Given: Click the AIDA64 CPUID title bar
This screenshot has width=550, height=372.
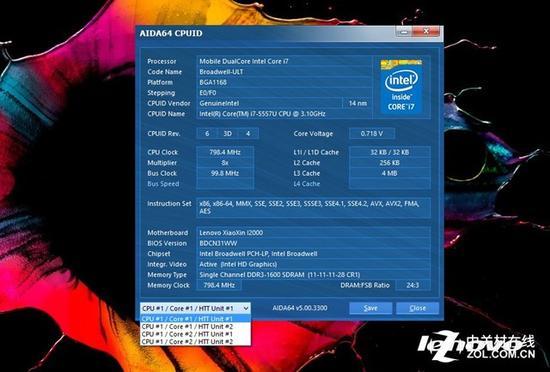Looking at the screenshot, I should tap(267, 33).
